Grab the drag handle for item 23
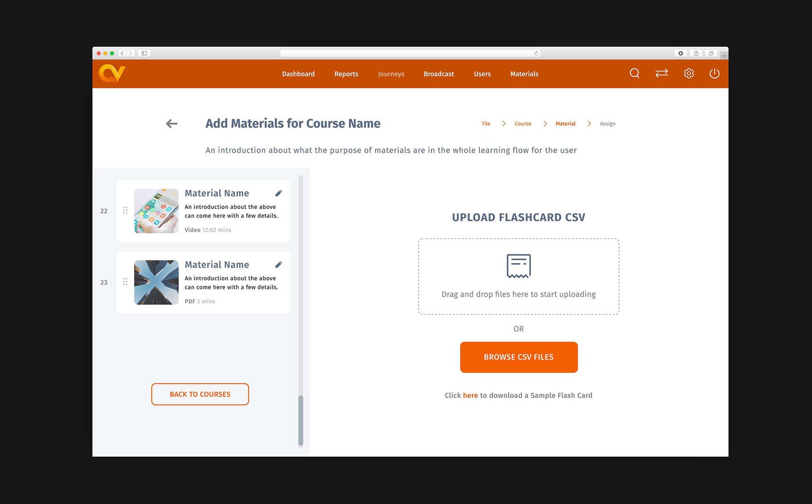Viewport: 812px width, 504px height. 125,282
